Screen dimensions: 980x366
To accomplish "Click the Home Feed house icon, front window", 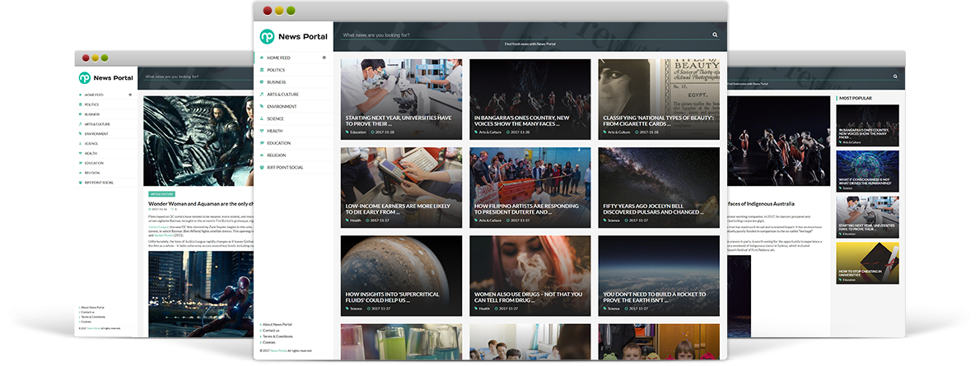I will (262, 58).
